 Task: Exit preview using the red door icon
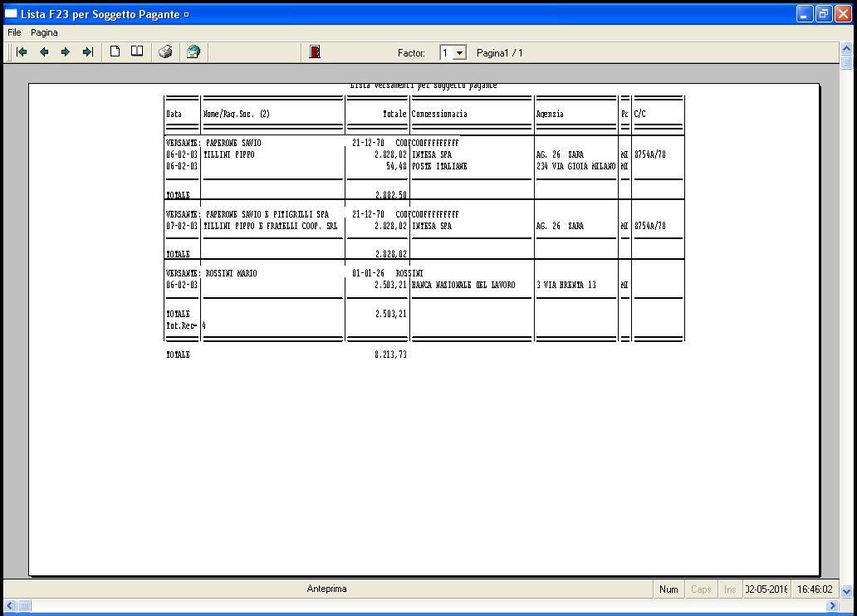315,52
